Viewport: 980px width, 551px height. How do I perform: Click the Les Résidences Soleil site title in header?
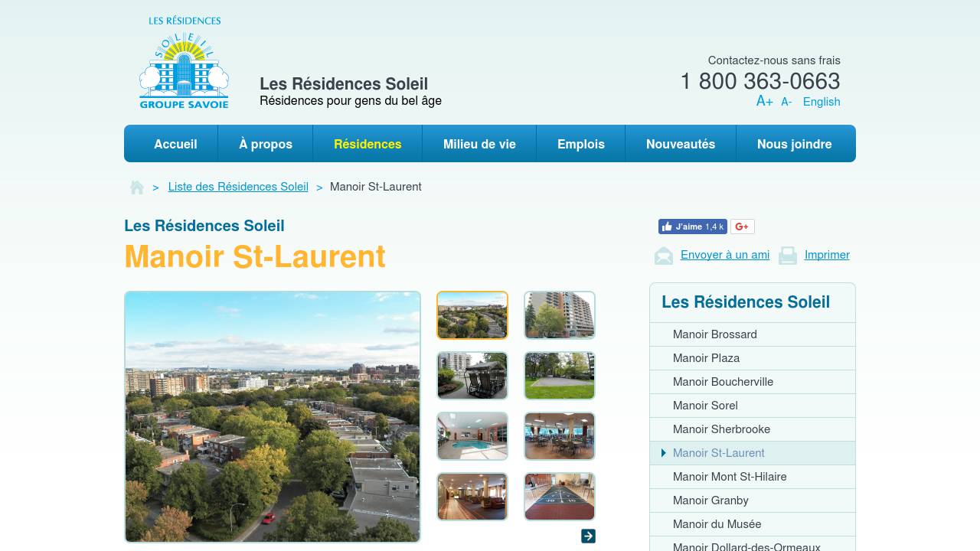[344, 84]
